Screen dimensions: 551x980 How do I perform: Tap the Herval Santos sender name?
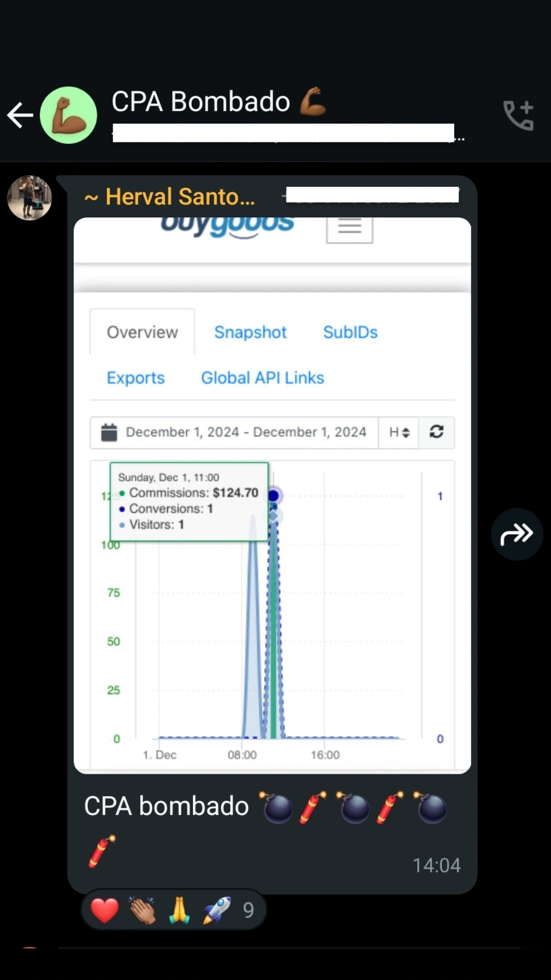[x=180, y=197]
